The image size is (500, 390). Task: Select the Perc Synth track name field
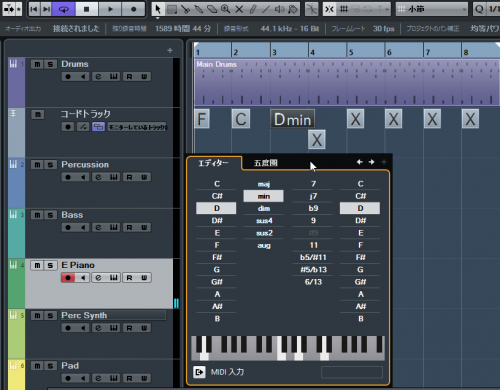point(113,315)
